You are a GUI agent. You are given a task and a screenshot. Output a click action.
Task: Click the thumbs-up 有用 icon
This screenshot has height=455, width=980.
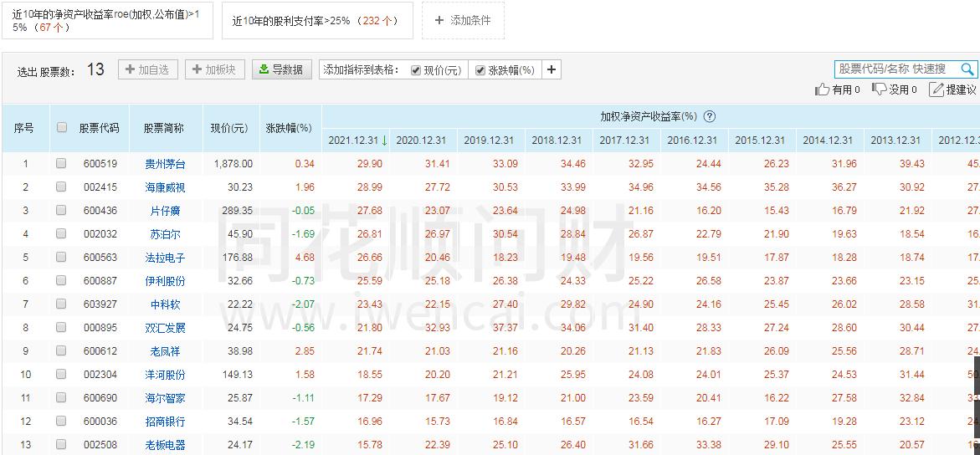click(x=823, y=89)
